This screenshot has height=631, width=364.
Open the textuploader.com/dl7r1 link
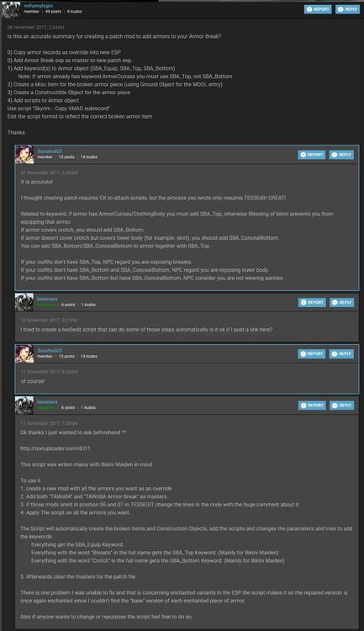pos(55,448)
